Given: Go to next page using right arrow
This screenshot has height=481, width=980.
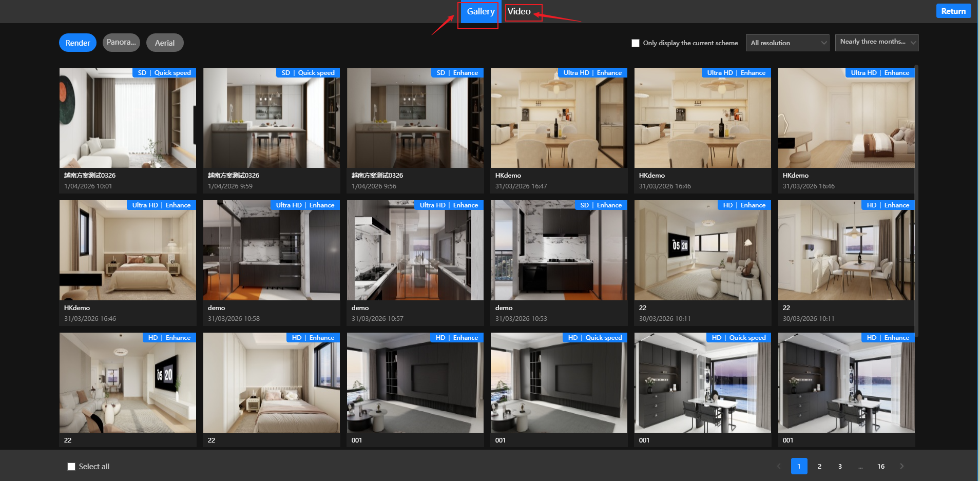Looking at the screenshot, I should click(x=901, y=466).
